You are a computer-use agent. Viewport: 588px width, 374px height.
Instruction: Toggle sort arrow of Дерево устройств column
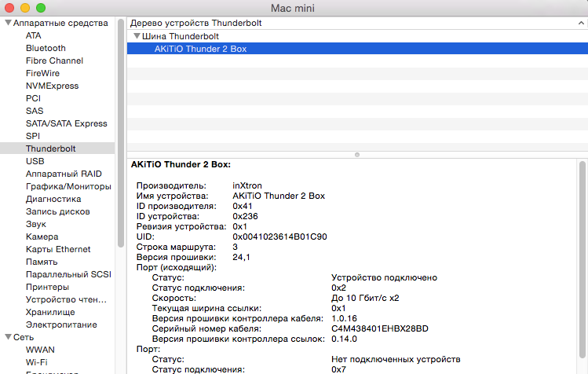point(581,23)
